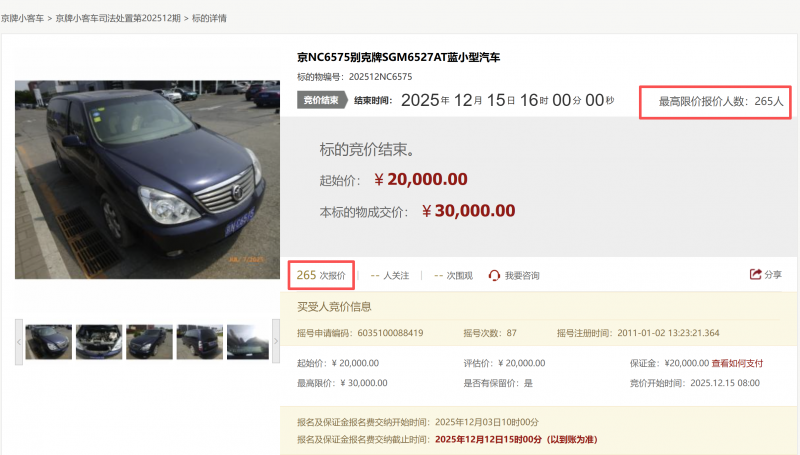Screen dimensions: 800x455
Task: Open 京牌小客车司法处置第202512期 breadcrumb
Action: 118,18
